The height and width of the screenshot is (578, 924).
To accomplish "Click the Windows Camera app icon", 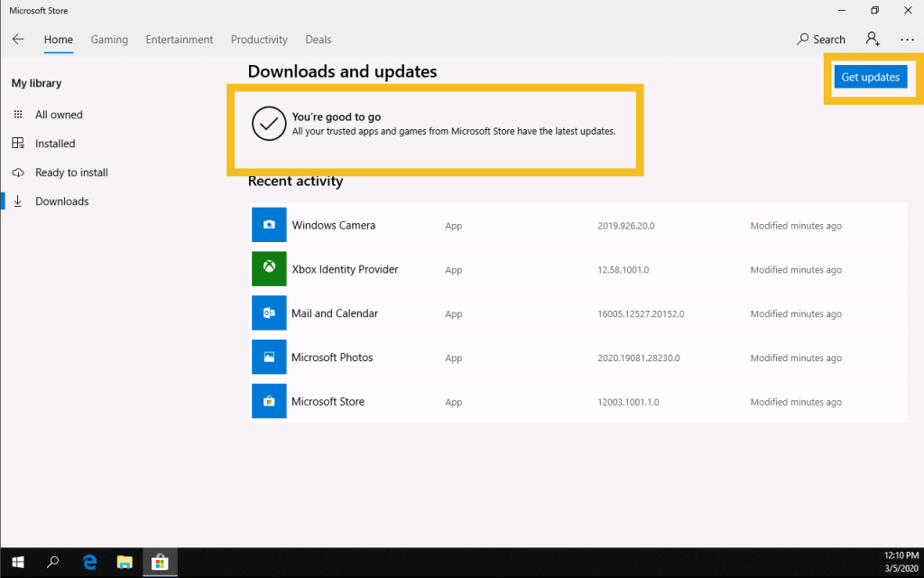I will (x=269, y=225).
